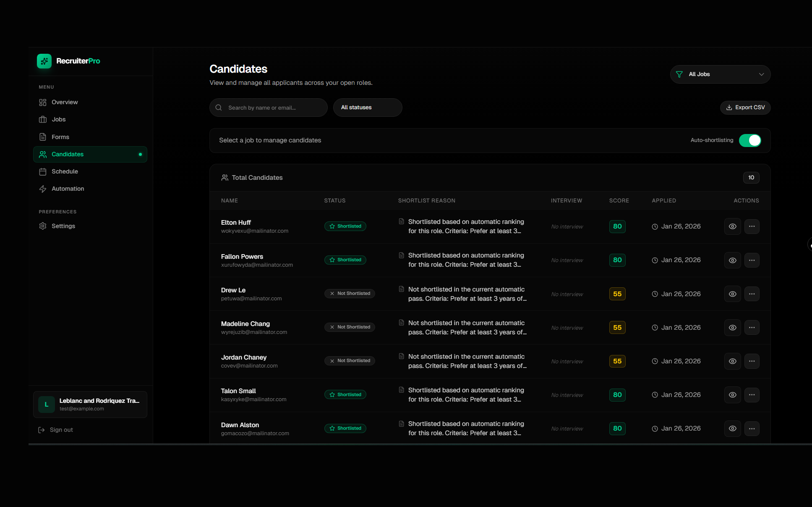Click the RecruiterPro logo icon
Viewport: 812px width, 507px height.
(44, 61)
